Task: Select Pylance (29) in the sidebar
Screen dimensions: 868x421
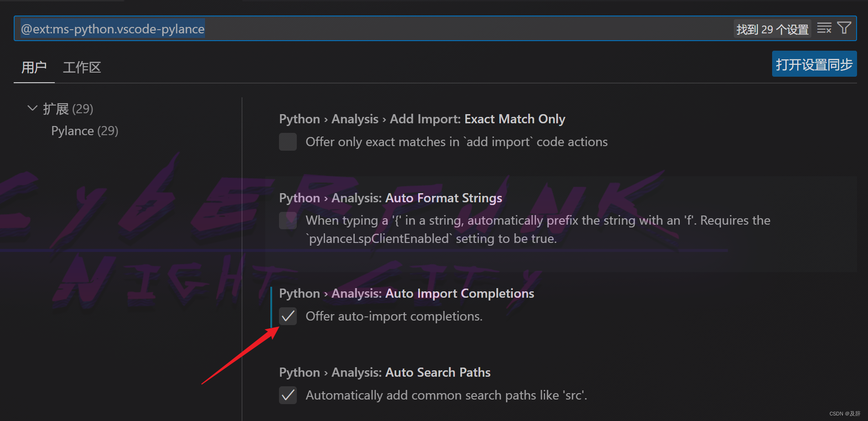Action: tap(84, 131)
